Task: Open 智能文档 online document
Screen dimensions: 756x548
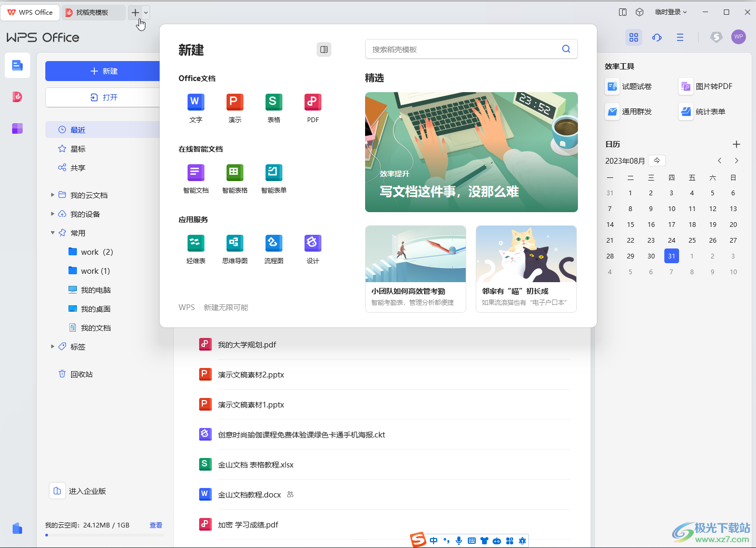Action: 195,178
